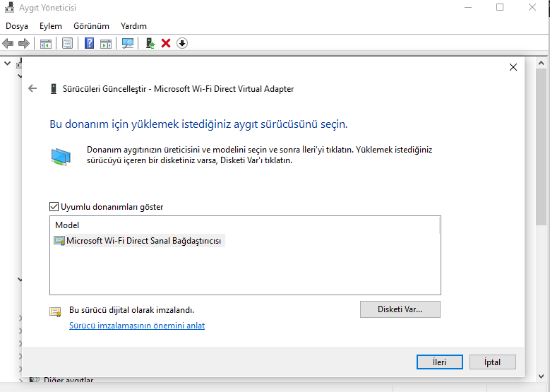Click the scrollbar up arrow
Screen dimensions: 550x392
click(541, 63)
